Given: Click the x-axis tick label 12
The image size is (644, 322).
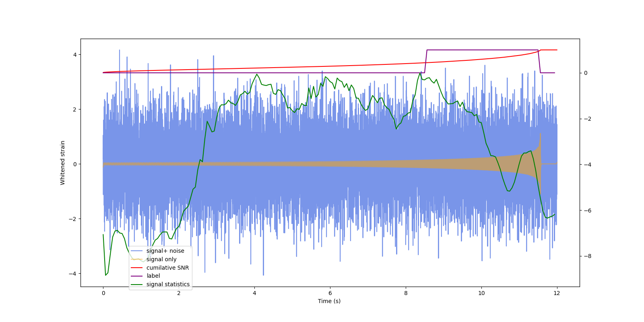Looking at the screenshot, I should [557, 293].
